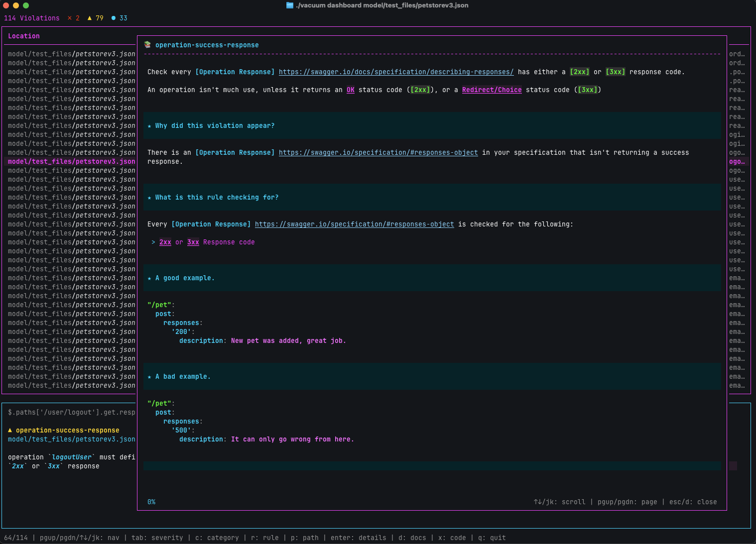Select the highlighted petstorev3.json row in Location list
This screenshot has height=544, width=756.
[x=70, y=161]
